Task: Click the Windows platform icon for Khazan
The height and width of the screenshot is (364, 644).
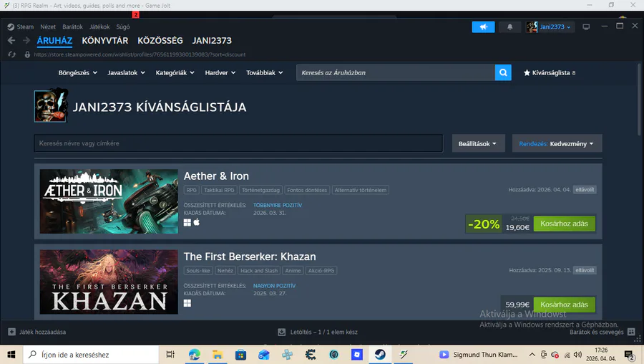Action: [187, 303]
